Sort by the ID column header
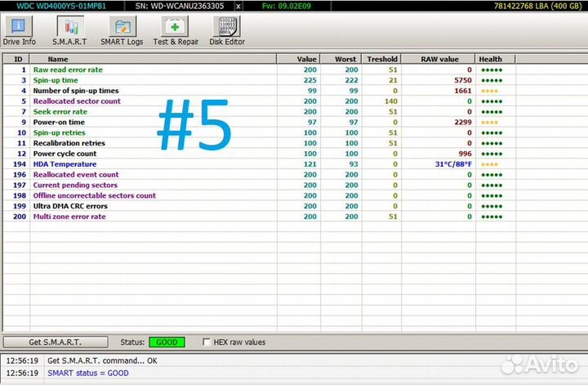Viewport: 588px width, 385px height. point(17,59)
